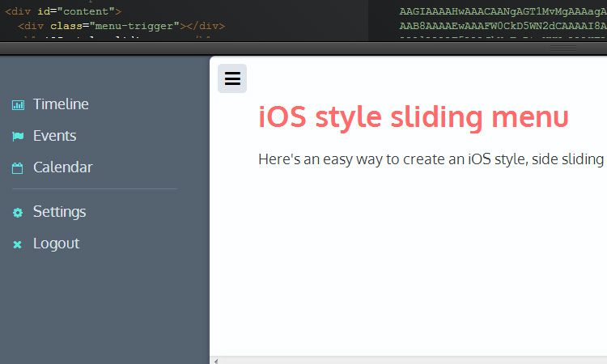607x364 pixels.
Task: Click the horizontal scrollbar left arrow
Action: (214, 360)
